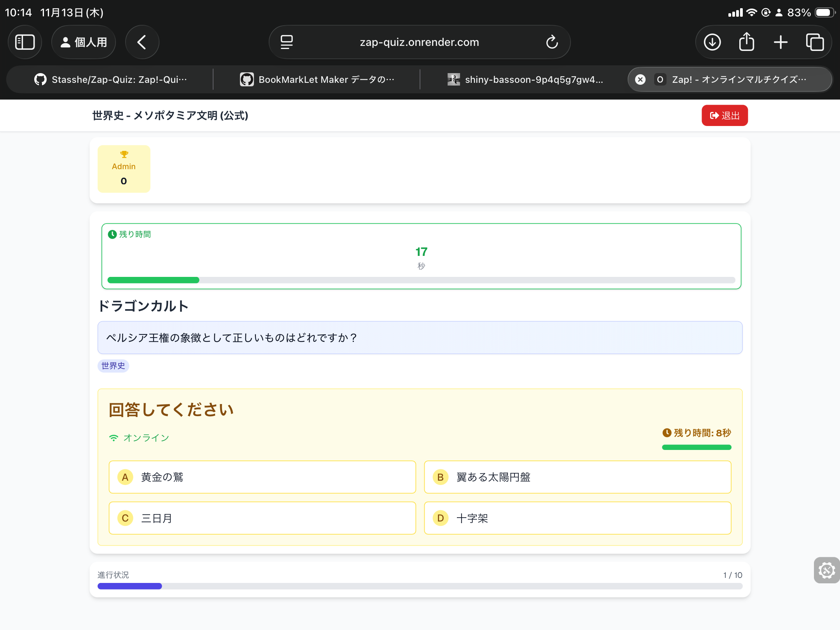Reload the page with the refresh icon
This screenshot has height=630, width=840.
552,42
